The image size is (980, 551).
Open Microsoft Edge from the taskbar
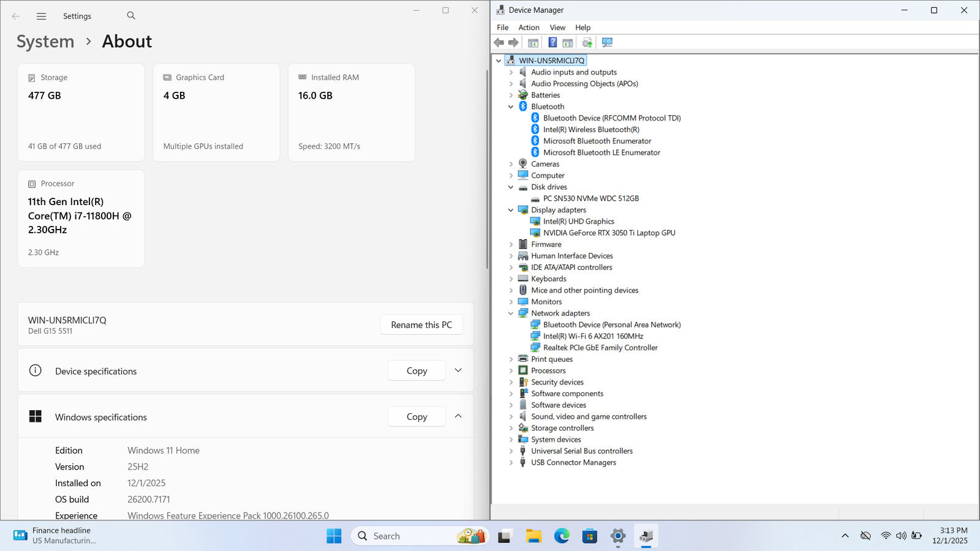pos(561,536)
